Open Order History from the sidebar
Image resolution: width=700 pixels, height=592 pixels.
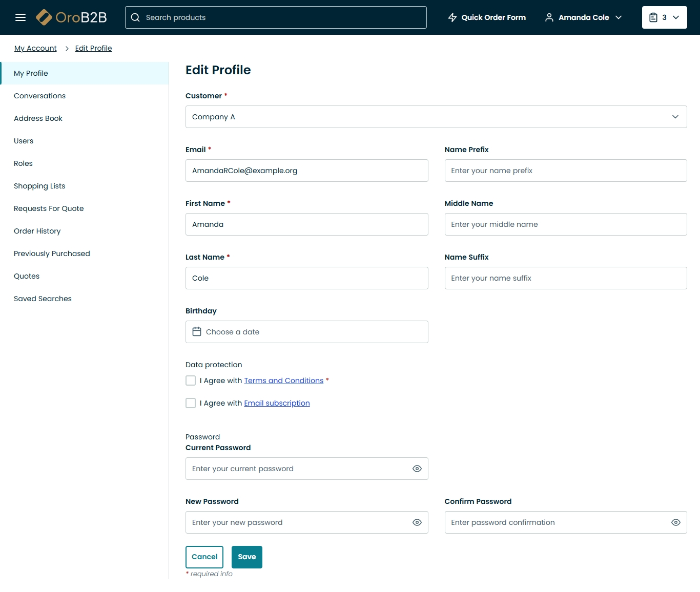[37, 231]
